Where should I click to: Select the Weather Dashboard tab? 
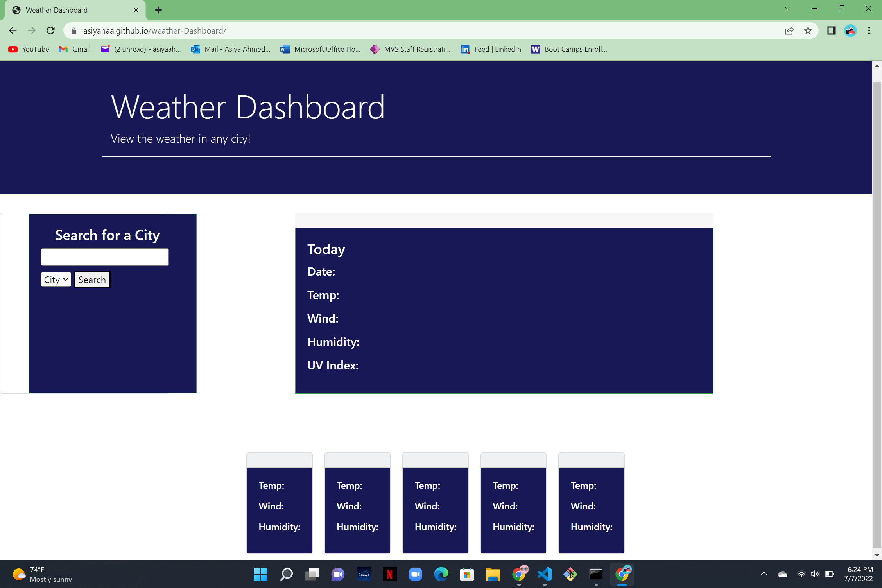tap(74, 10)
